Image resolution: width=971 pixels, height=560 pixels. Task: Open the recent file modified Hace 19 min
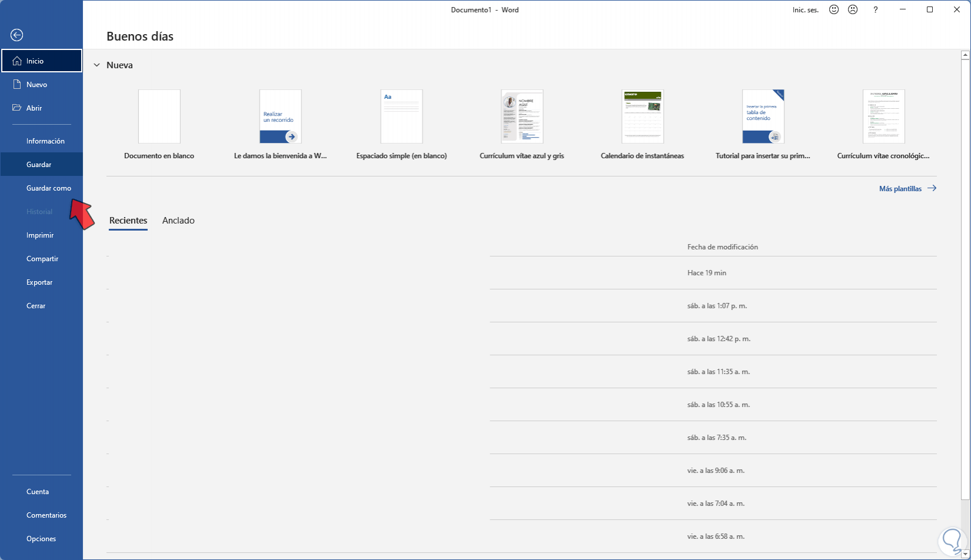(521, 273)
